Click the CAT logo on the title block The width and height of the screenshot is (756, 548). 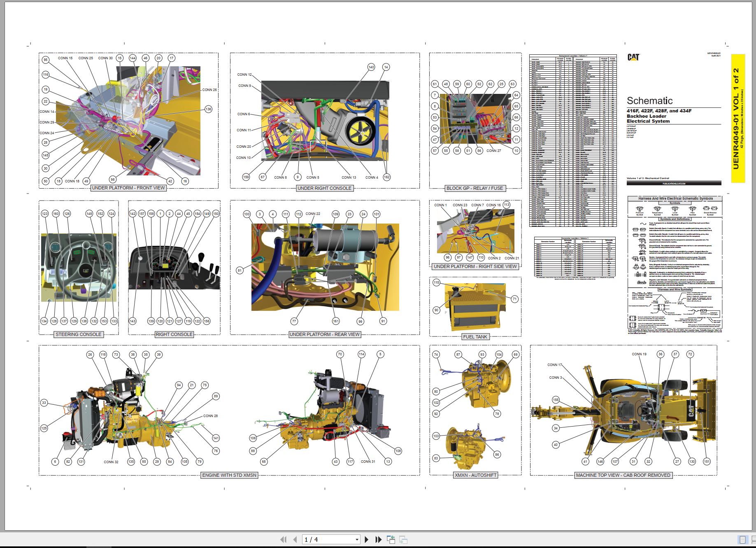[633, 57]
